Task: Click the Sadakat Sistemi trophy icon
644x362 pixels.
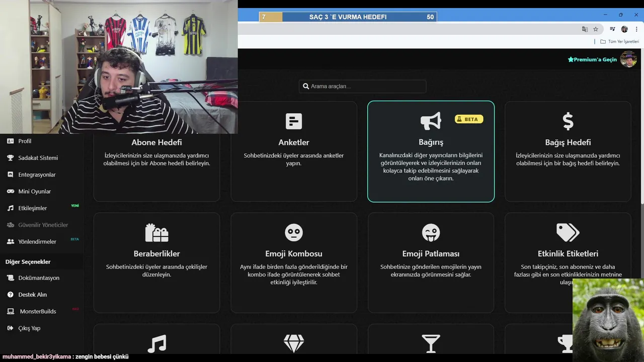Action: pyautogui.click(x=10, y=158)
